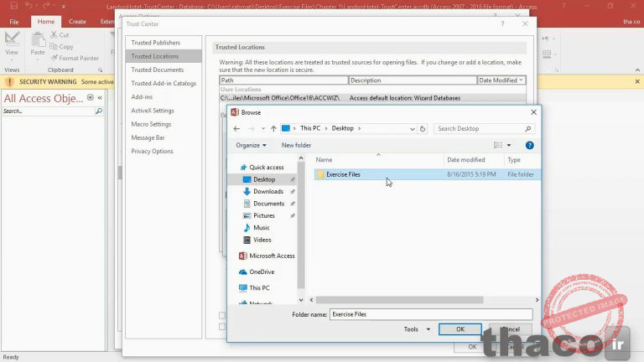Viewport: 644px width, 362px height.
Task: Confirm with OK in Browse dialog
Action: pos(460,329)
